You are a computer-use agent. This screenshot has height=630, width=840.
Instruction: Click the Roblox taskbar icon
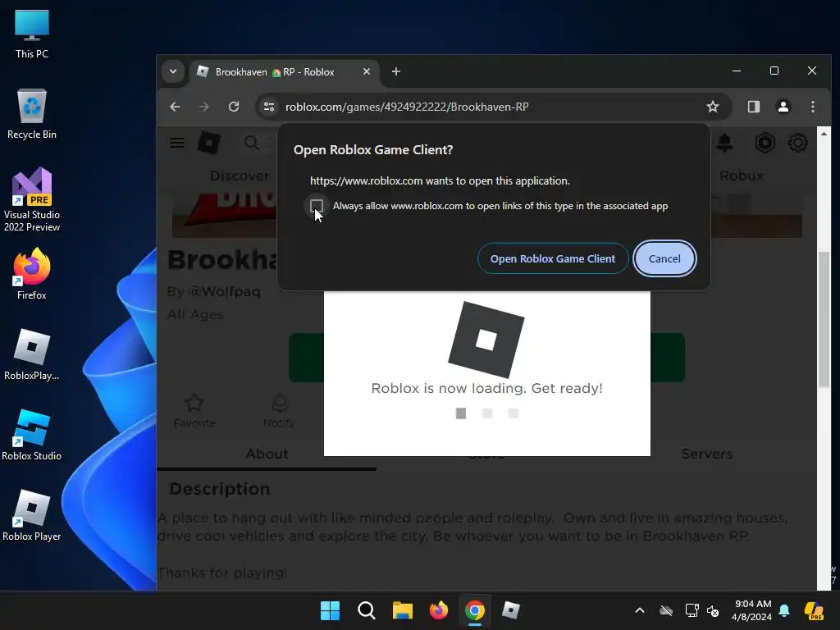[511, 610]
